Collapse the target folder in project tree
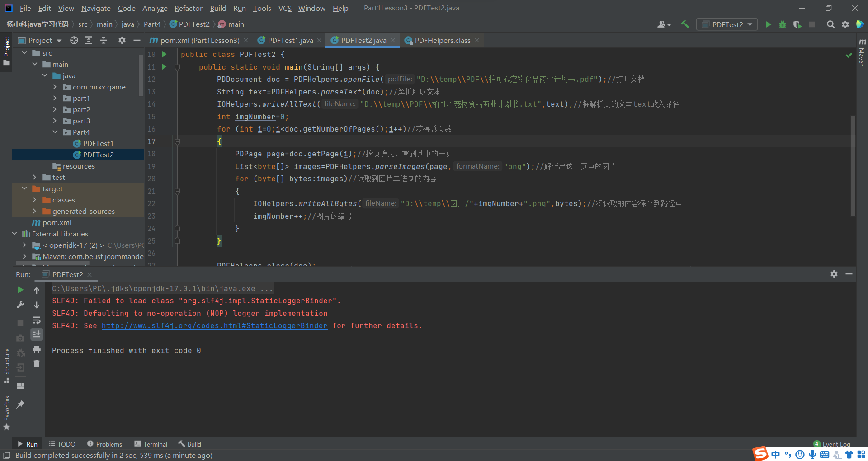Screen dimensions: 868x461 point(24,188)
